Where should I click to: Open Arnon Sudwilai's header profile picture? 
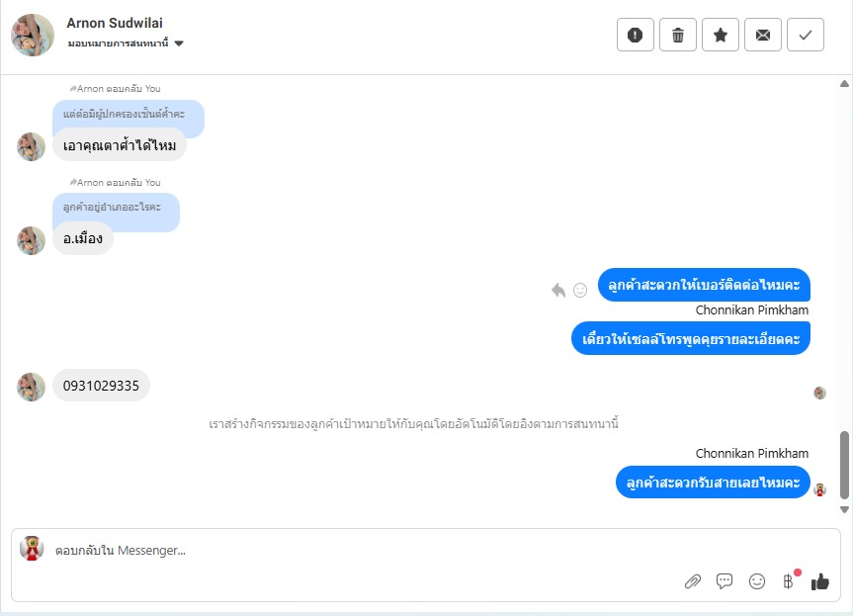coord(32,36)
